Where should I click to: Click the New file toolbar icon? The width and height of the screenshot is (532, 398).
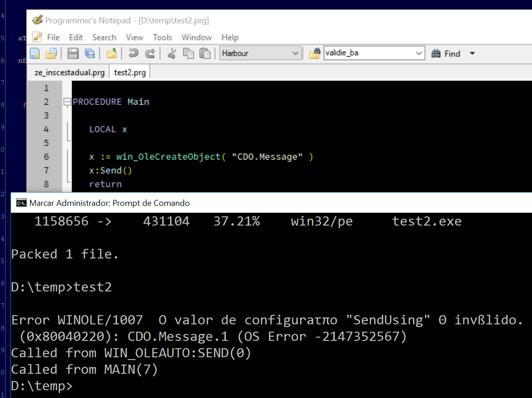[35, 53]
